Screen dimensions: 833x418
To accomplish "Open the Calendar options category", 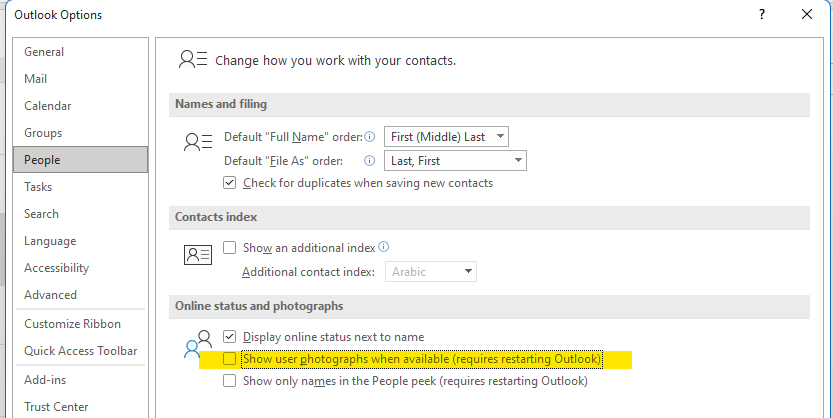I will click(47, 106).
